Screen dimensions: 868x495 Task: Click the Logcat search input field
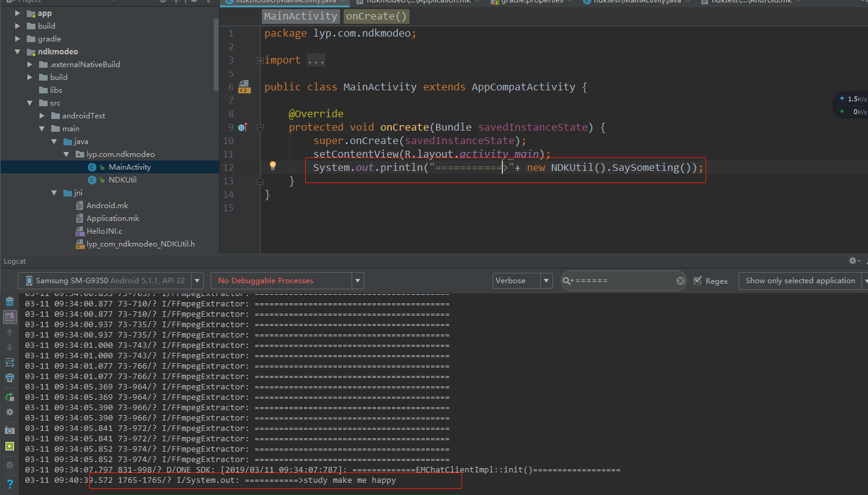[624, 281]
